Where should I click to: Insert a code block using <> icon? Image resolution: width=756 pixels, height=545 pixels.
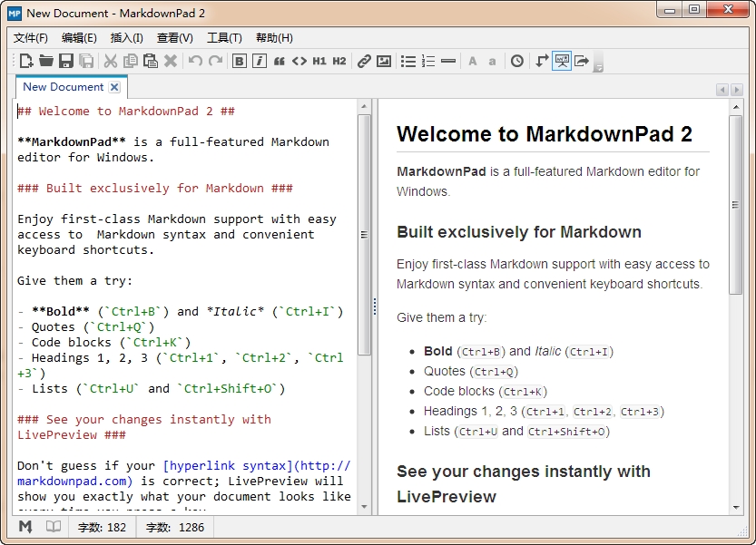pyautogui.click(x=299, y=61)
